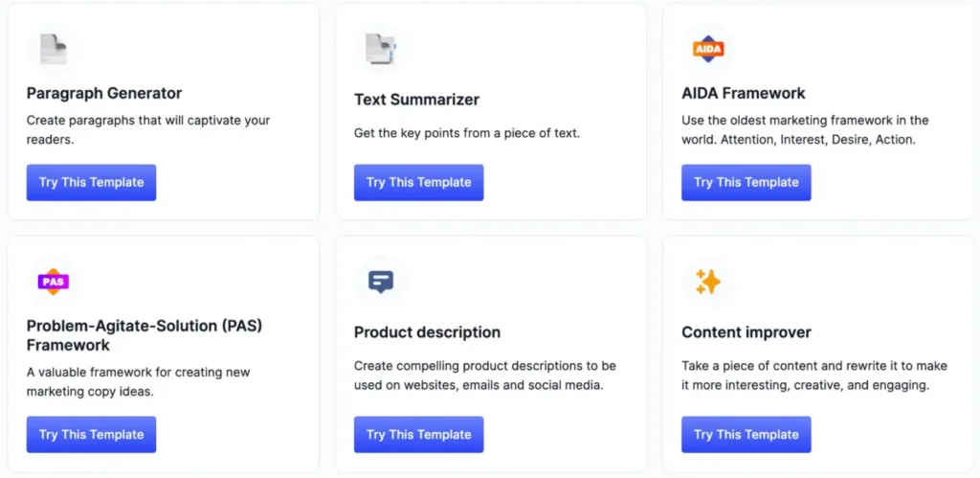Try the AIDA Framework template

[x=746, y=183]
